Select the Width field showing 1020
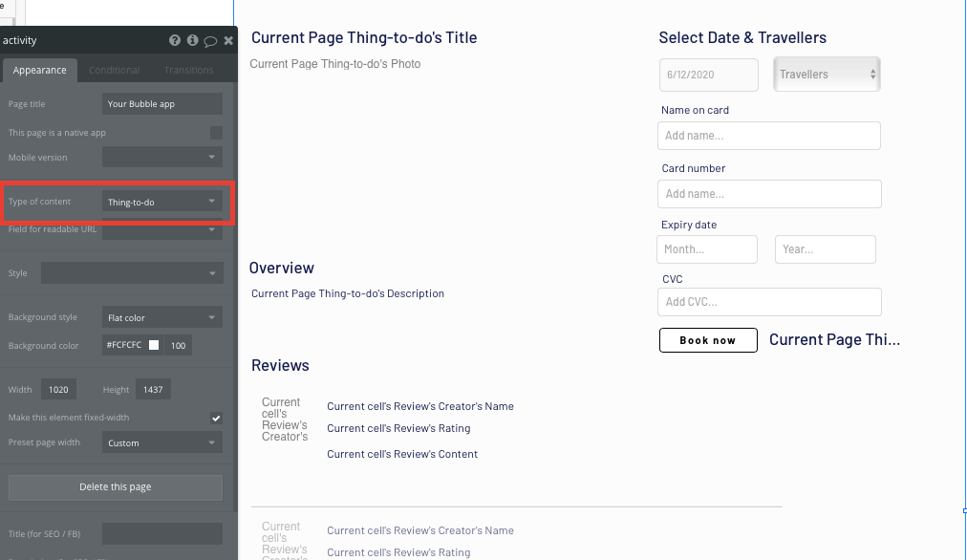The width and height of the screenshot is (967, 560). 57,389
